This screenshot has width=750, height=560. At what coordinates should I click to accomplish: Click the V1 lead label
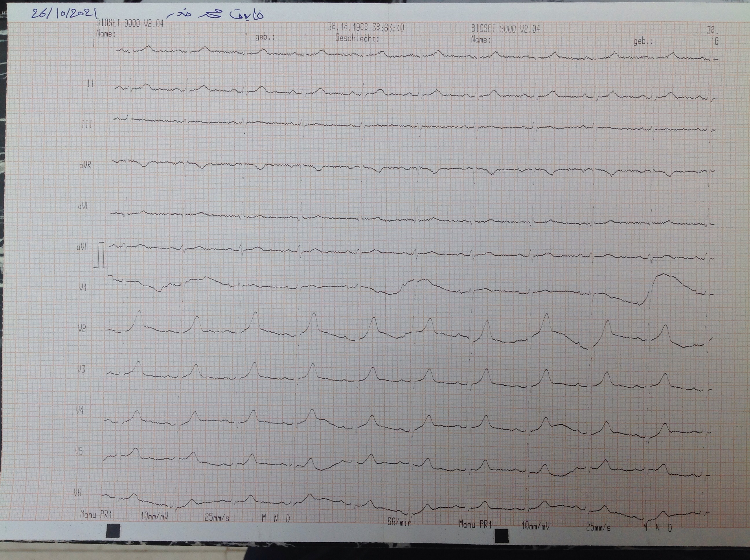(x=83, y=288)
